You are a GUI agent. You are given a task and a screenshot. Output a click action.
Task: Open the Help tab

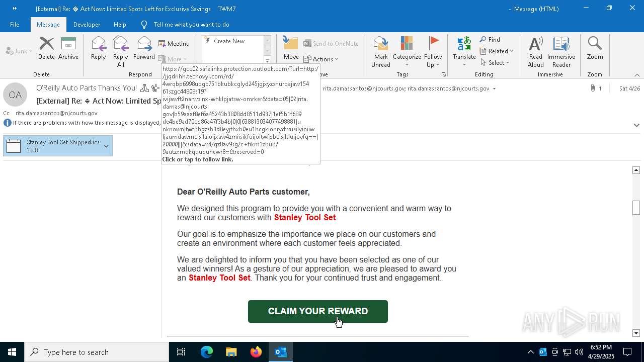pos(120,25)
